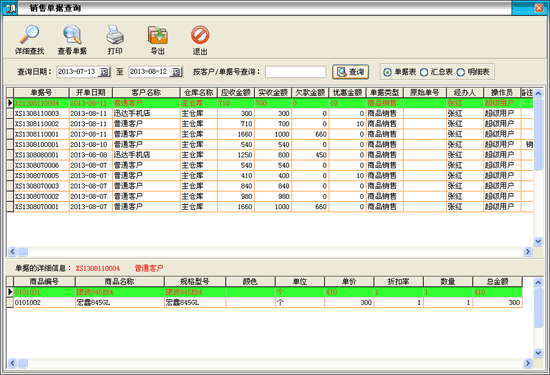Screen dimensions: 550x375
Task: Click the 打印 printer icon
Action: click(x=115, y=40)
